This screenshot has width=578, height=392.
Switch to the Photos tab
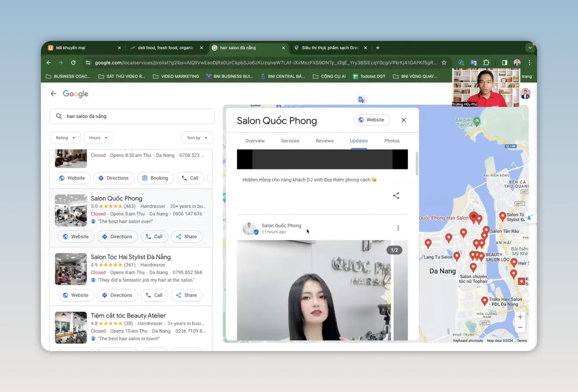392,141
